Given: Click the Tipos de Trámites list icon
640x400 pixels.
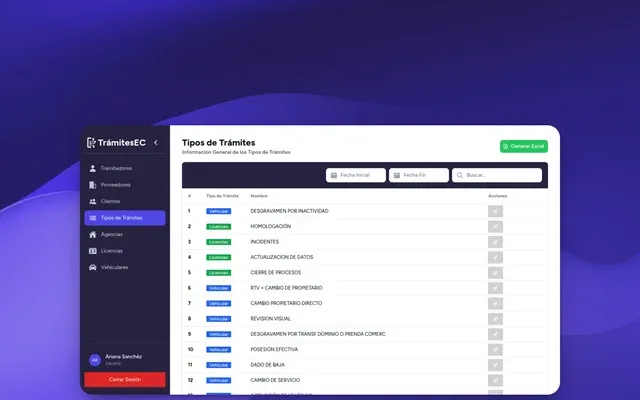Looking at the screenshot, I should 93,218.
